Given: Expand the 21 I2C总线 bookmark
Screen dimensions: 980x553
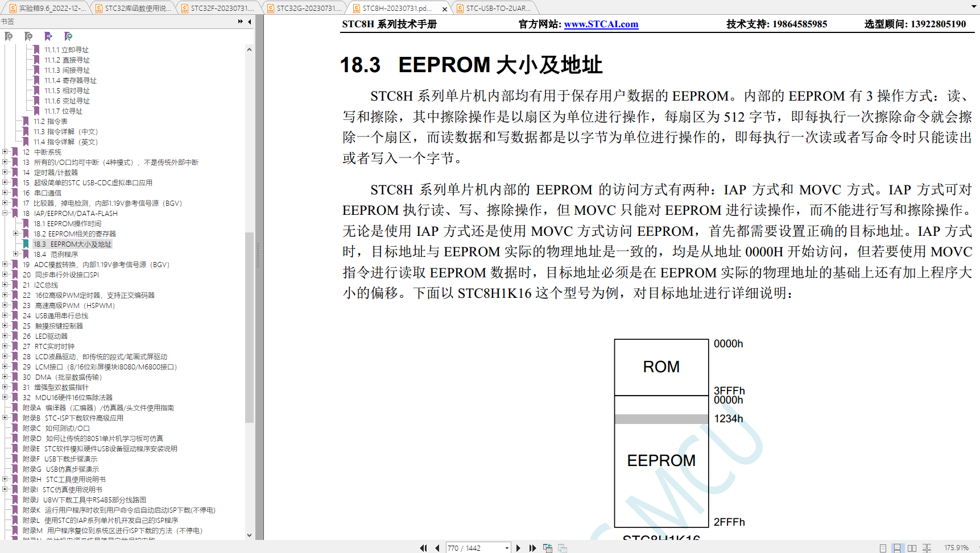Looking at the screenshot, I should 5,285.
